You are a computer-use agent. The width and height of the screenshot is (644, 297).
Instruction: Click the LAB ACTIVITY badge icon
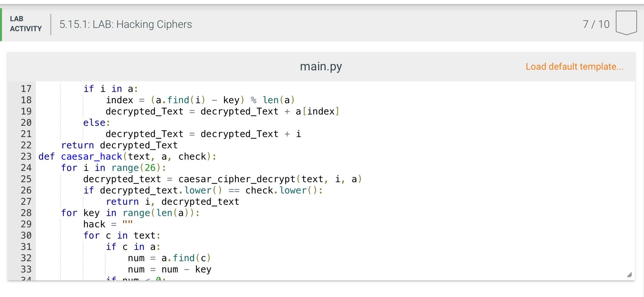(25, 24)
